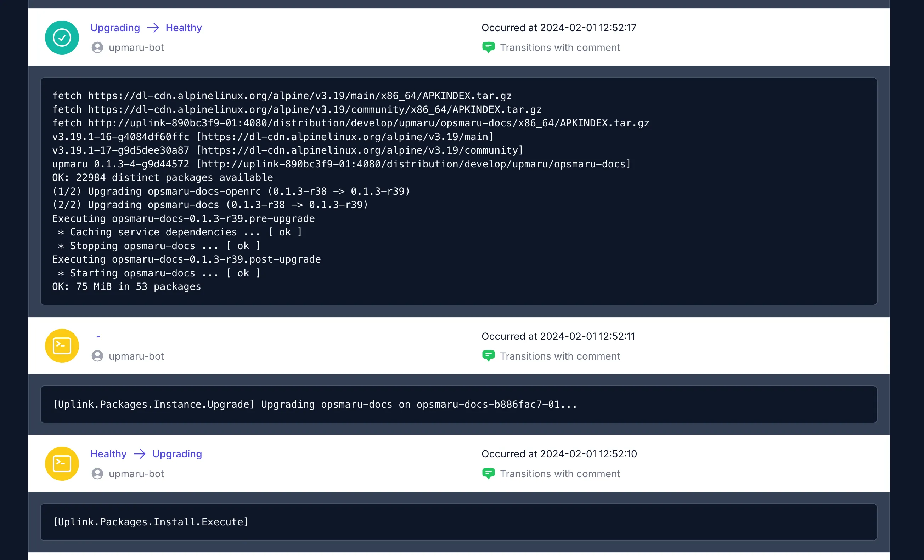Click upmaru-bot in the 12:52:17 event
This screenshot has height=560, width=924.
click(x=136, y=47)
